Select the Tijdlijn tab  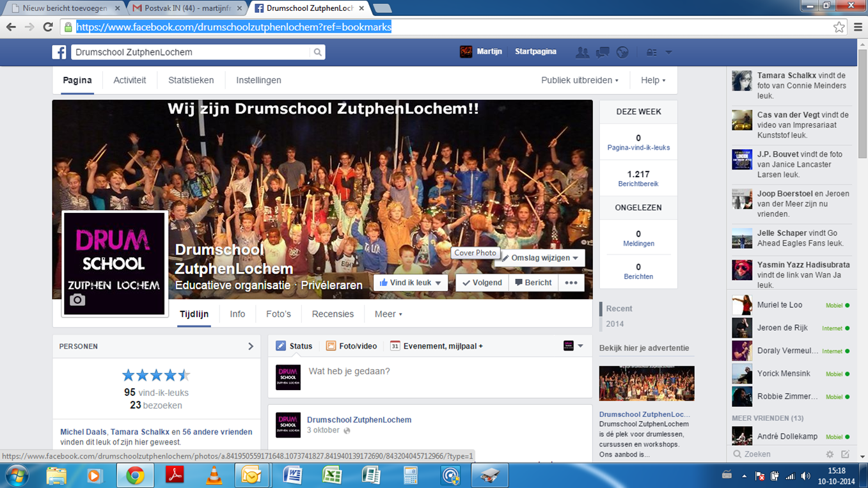(x=194, y=314)
